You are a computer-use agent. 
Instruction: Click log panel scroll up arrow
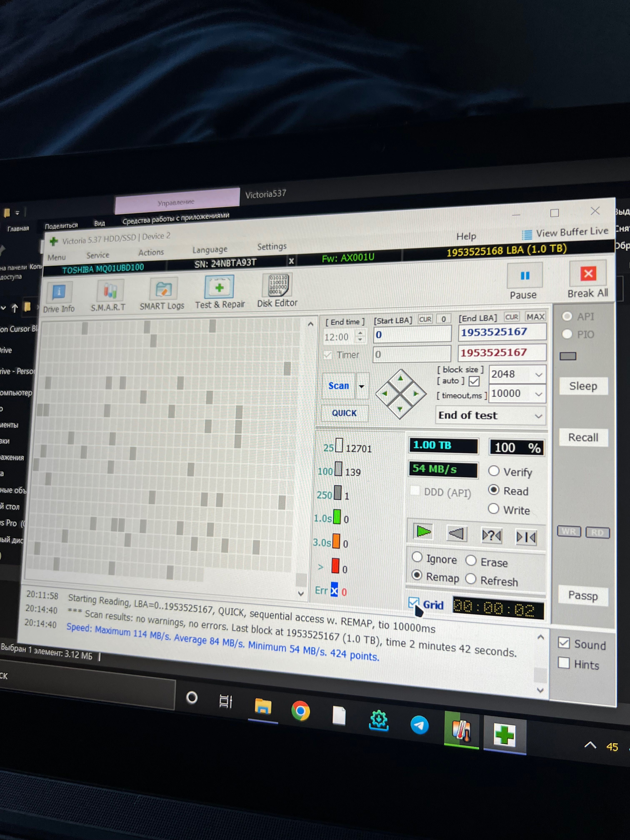click(541, 637)
